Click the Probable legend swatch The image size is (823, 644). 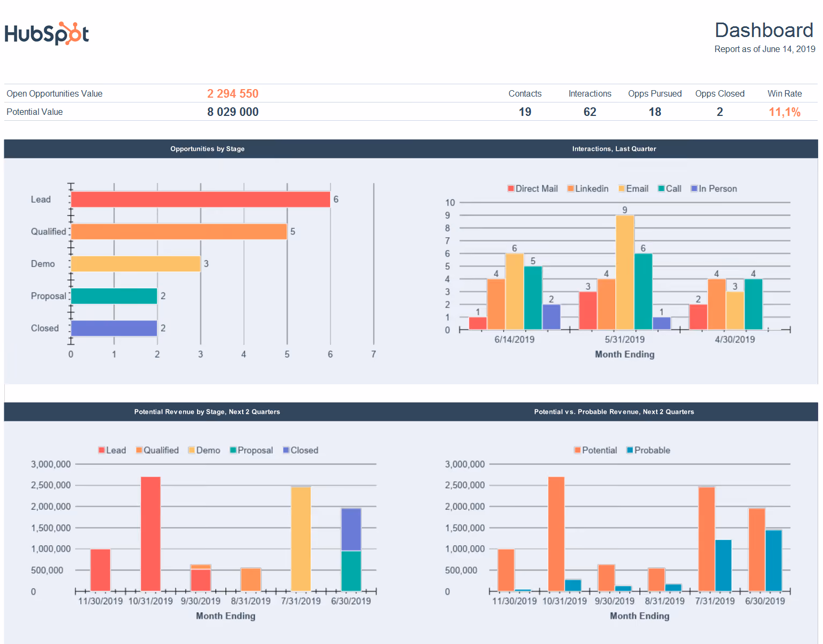[630, 450]
